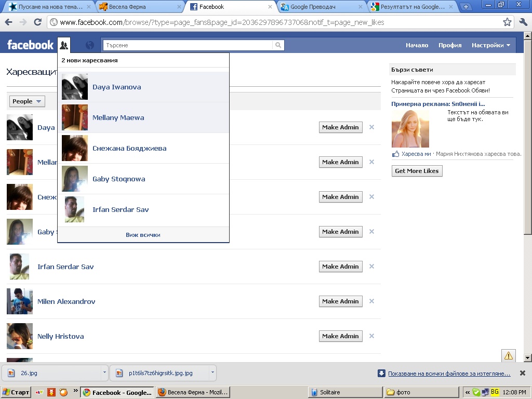Image resolution: width=532 pixels, height=399 pixels.
Task: Open Mellany Maewa in notification dropdown
Action: [143, 117]
